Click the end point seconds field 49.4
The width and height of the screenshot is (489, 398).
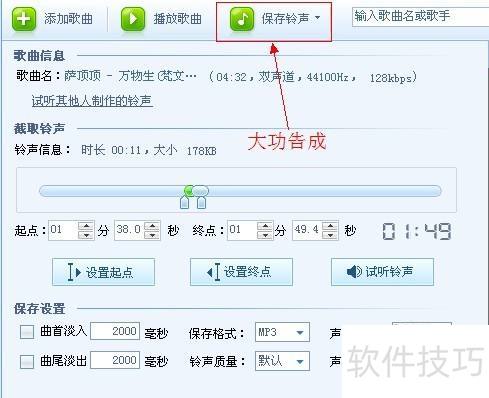point(307,230)
